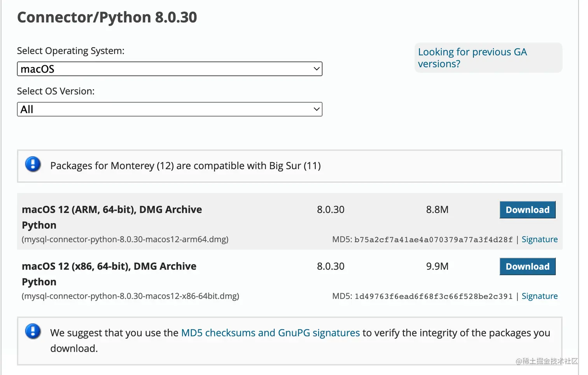Image resolution: width=588 pixels, height=375 pixels.
Task: Open the Select Operating System dropdown
Action: coord(170,69)
